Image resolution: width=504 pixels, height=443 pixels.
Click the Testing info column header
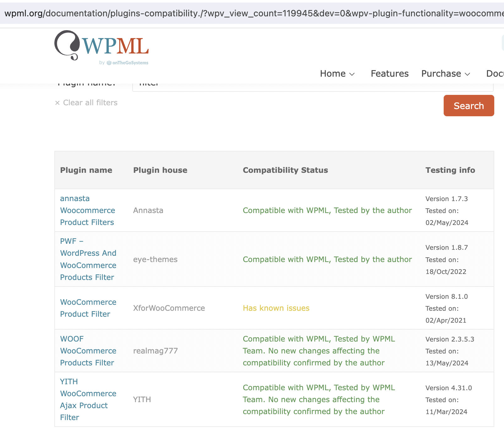coord(450,170)
